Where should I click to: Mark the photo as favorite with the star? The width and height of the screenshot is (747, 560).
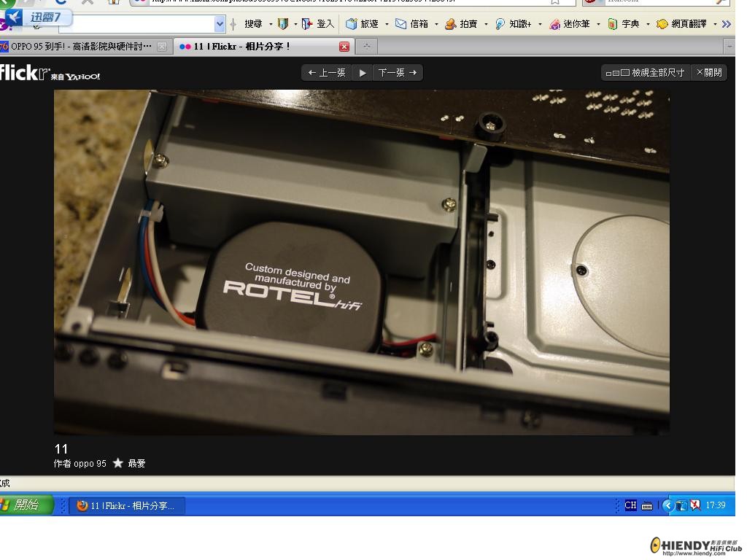pyautogui.click(x=118, y=463)
